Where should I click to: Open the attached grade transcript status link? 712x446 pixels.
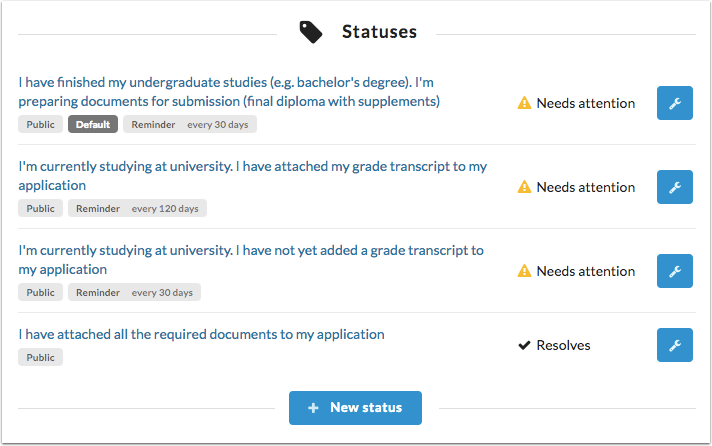pyautogui.click(x=252, y=176)
